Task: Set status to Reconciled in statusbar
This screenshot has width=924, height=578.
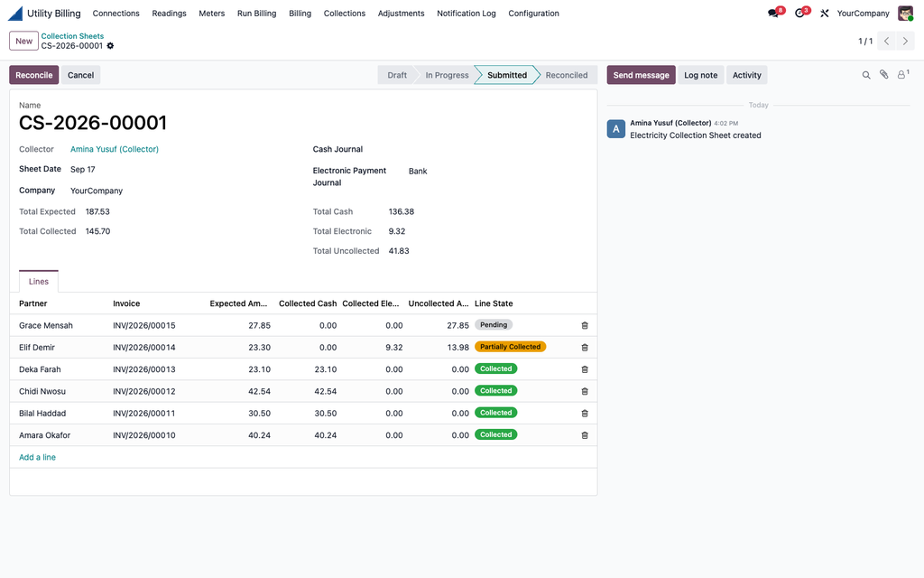Action: pyautogui.click(x=566, y=75)
